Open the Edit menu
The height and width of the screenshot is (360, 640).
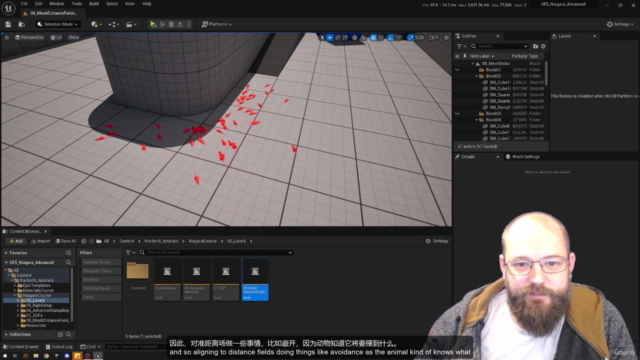pos(38,4)
